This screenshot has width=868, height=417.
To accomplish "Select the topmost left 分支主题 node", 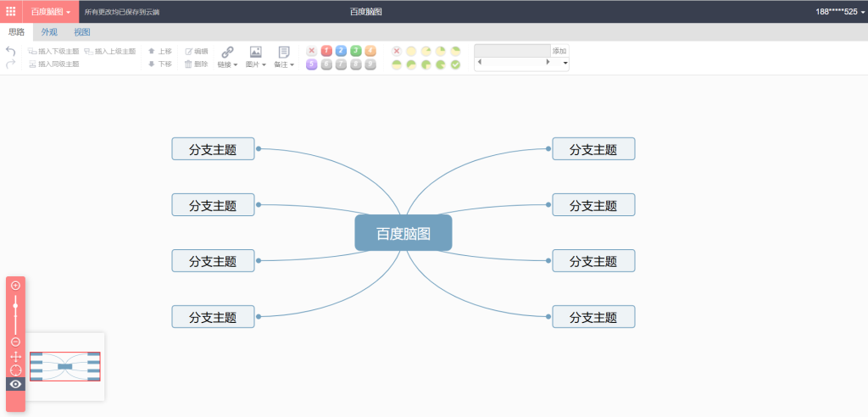I will pyautogui.click(x=213, y=149).
